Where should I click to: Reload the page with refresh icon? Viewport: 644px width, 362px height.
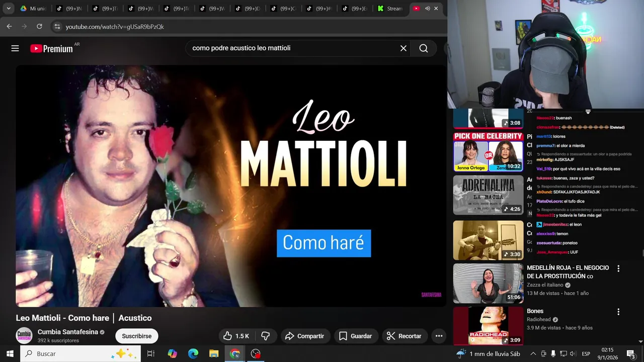(39, 26)
